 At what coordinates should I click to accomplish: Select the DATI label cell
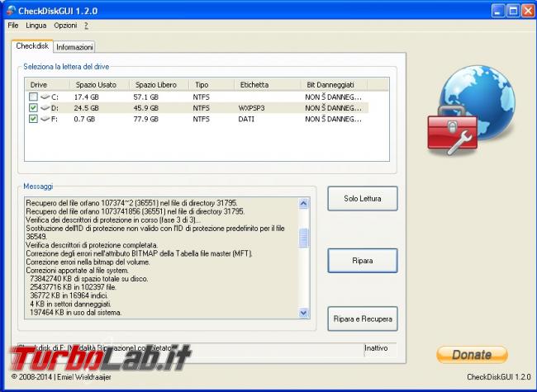246,119
